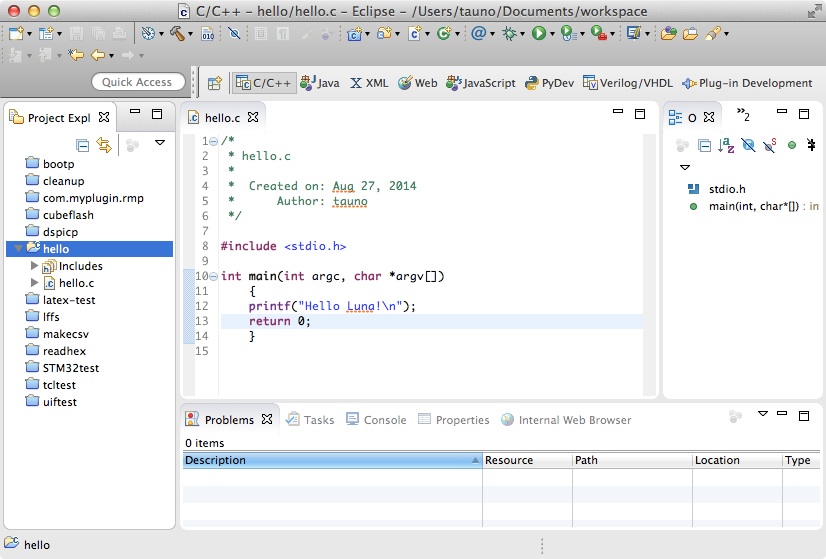
Task: Switch to the Console tab
Action: [376, 420]
